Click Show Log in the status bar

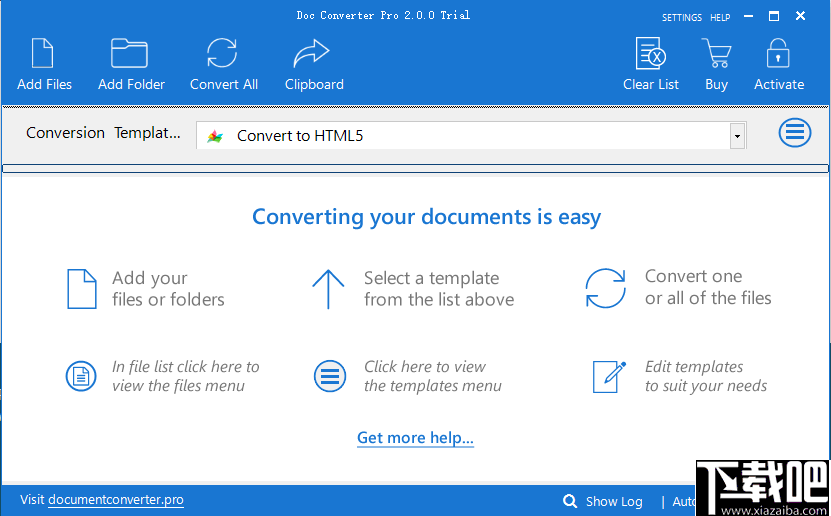[614, 501]
